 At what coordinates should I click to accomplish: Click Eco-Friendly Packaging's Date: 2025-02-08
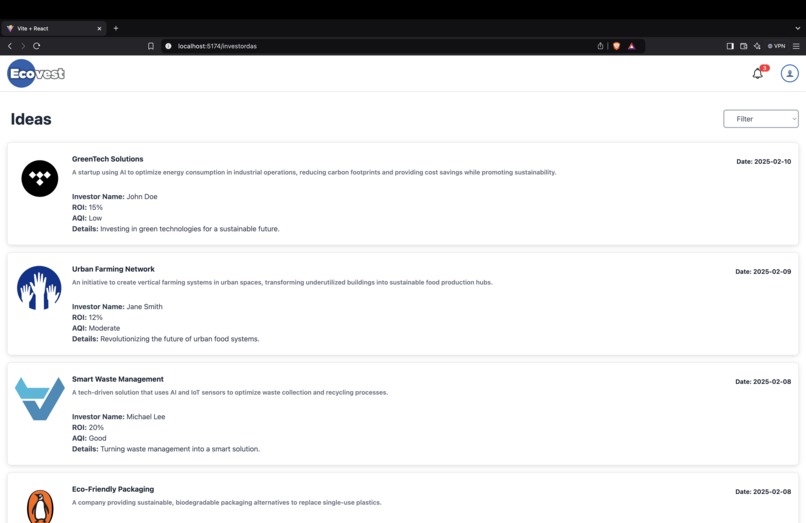[x=763, y=492]
